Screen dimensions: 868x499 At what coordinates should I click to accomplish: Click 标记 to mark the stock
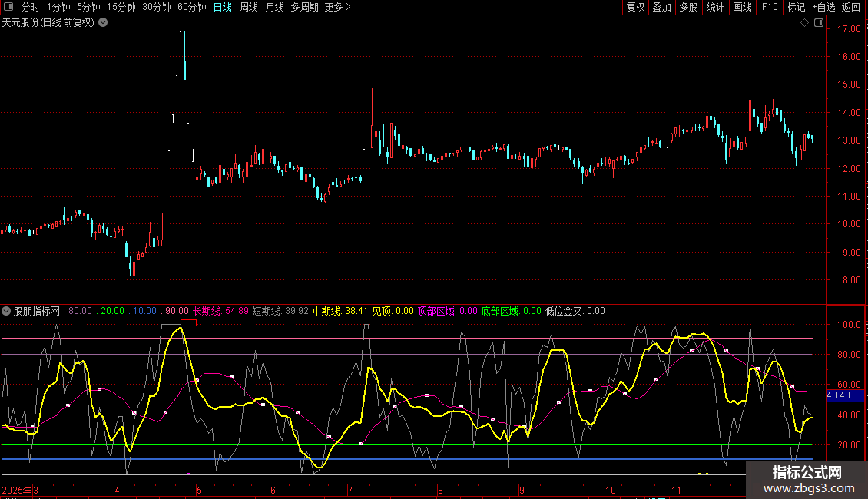pos(796,8)
